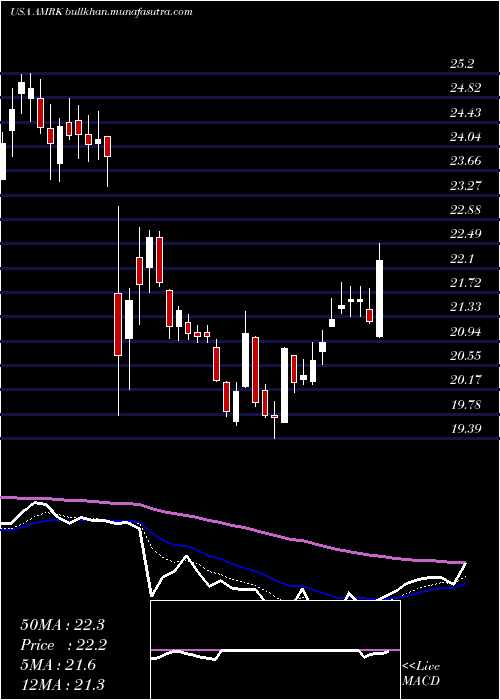
Task: Click the 50MA : 22.3 readout
Action: point(62,625)
